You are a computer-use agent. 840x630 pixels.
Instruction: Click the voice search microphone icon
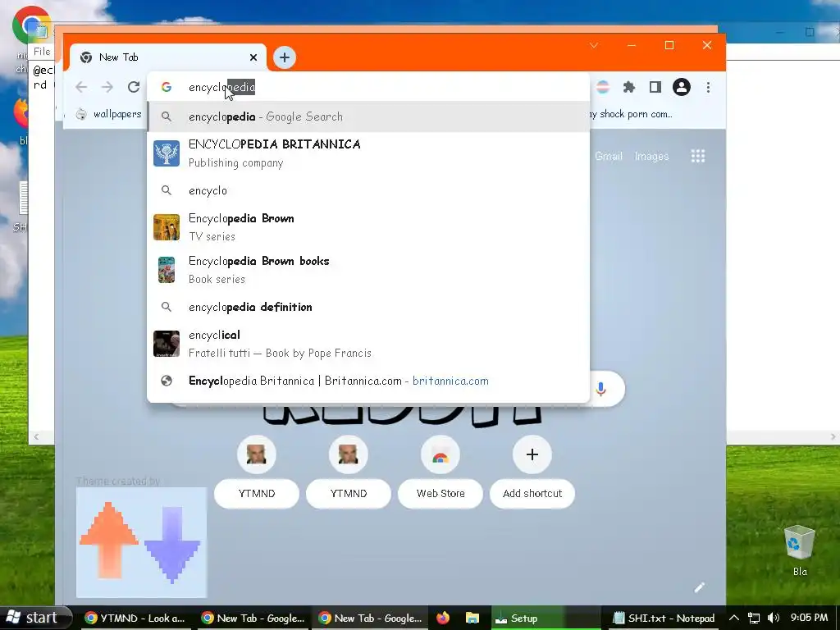tap(601, 389)
